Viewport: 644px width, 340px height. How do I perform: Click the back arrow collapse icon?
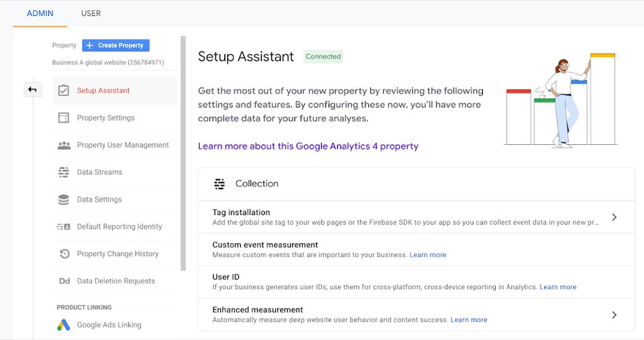coord(33,90)
